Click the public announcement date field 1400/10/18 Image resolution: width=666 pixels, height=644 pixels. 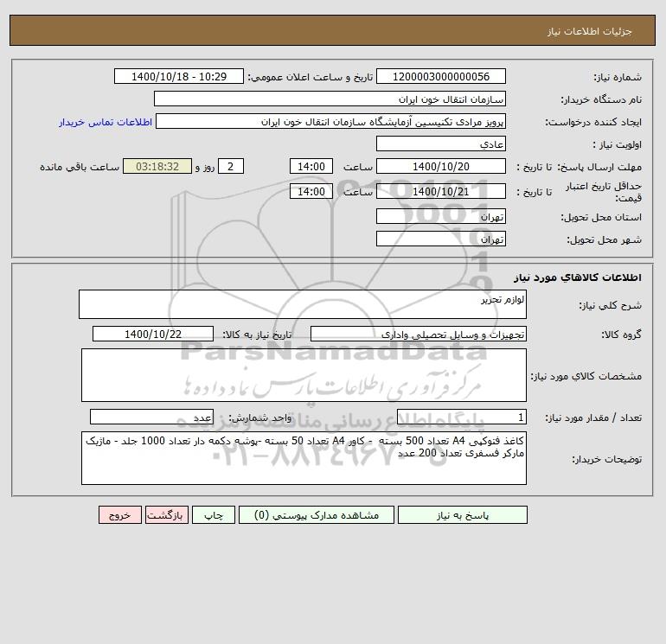[x=179, y=76]
